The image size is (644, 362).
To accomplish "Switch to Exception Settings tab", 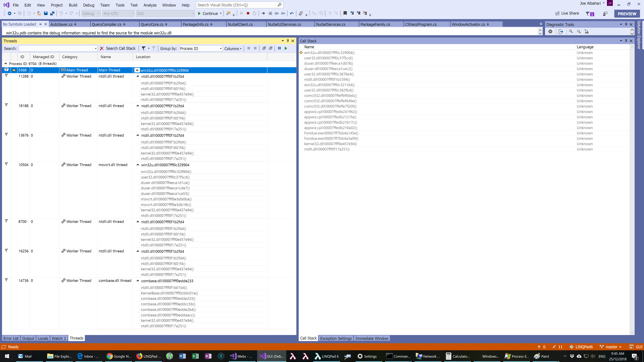I will click(x=336, y=338).
